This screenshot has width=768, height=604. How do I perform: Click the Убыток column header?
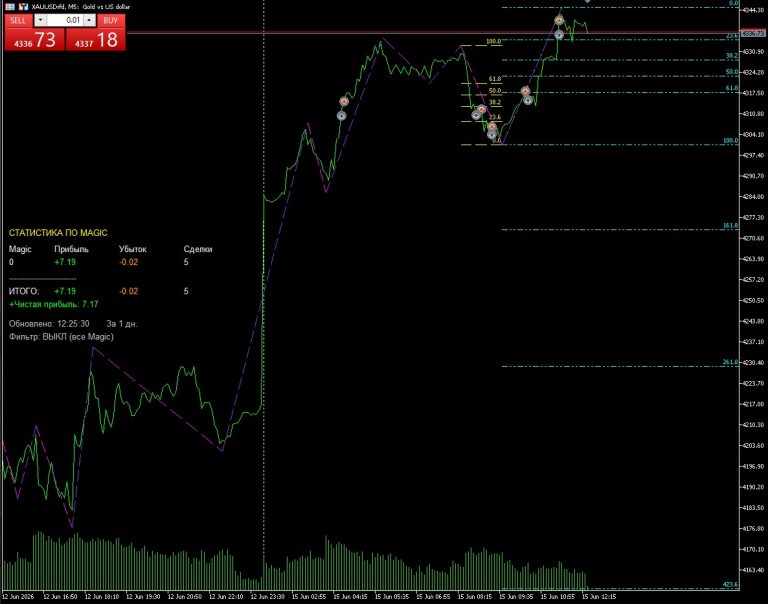(x=133, y=249)
